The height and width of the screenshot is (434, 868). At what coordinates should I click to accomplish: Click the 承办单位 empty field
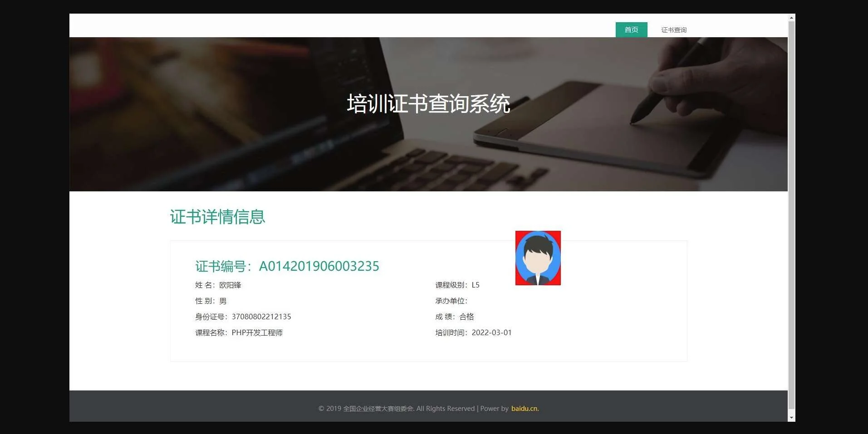452,301
